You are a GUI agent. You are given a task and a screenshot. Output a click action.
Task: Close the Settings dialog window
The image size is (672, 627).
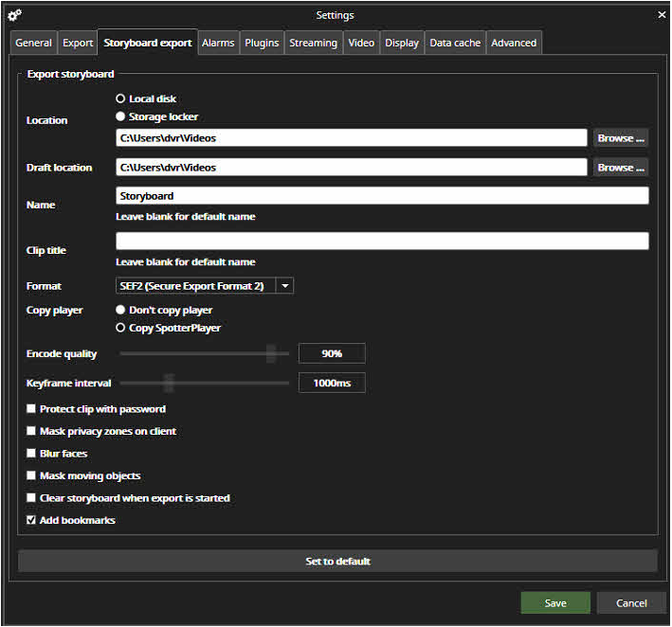662,15
